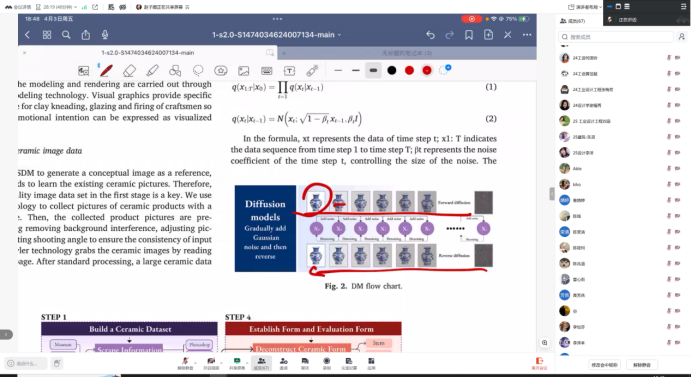Viewport: 692px width, 378px height.
Task: Redo the last undone stroke
Action: [x=449, y=35]
